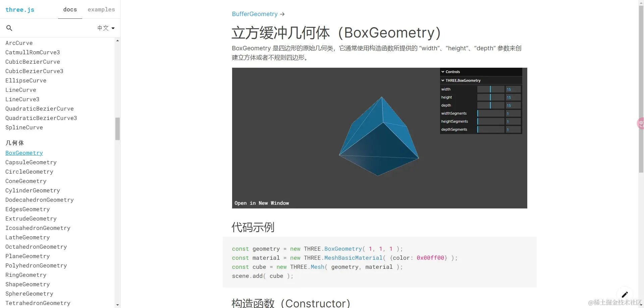Open ArcCurve in sidebar
The height and width of the screenshot is (308, 644).
(19, 43)
